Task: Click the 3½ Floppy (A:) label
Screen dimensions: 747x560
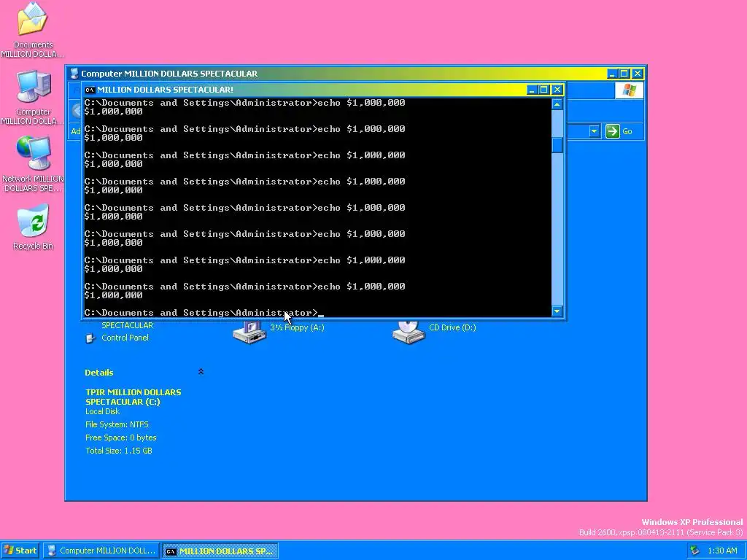Action: (298, 327)
